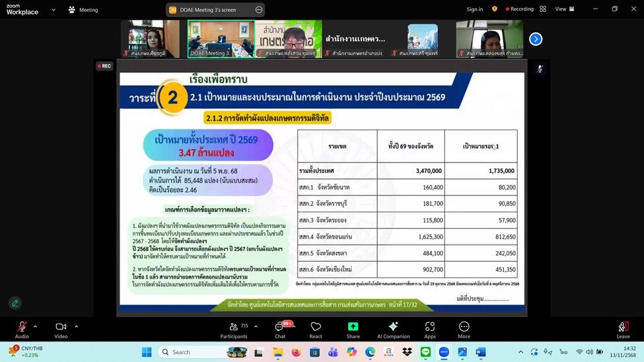This screenshot has height=362, width=644.
Task: Click the encryption shield icon
Action: click(494, 9)
